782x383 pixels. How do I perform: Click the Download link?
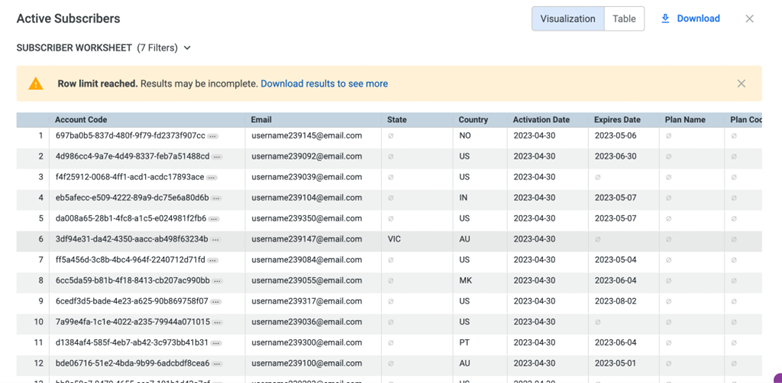pos(698,18)
